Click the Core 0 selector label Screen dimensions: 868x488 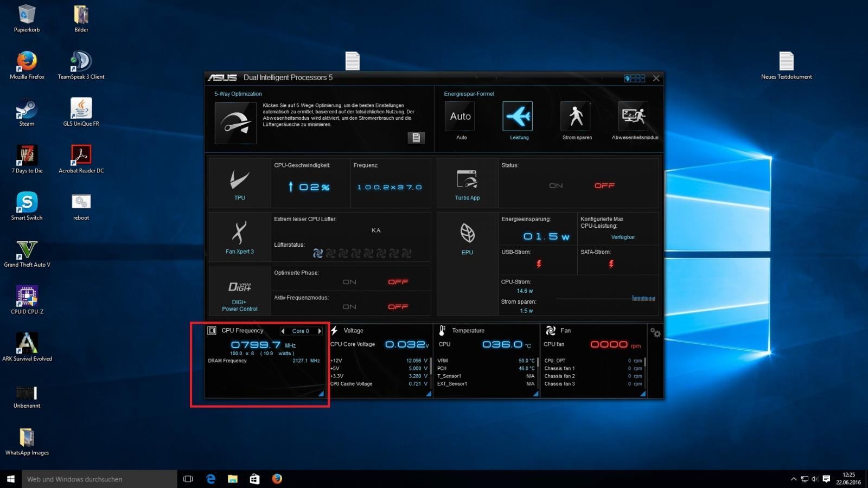(301, 331)
